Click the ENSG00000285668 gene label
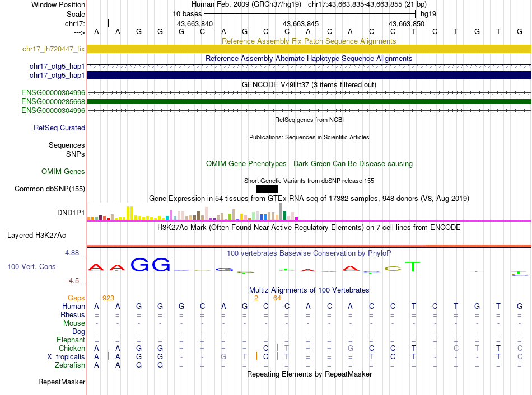532x395 pixels. [53, 101]
